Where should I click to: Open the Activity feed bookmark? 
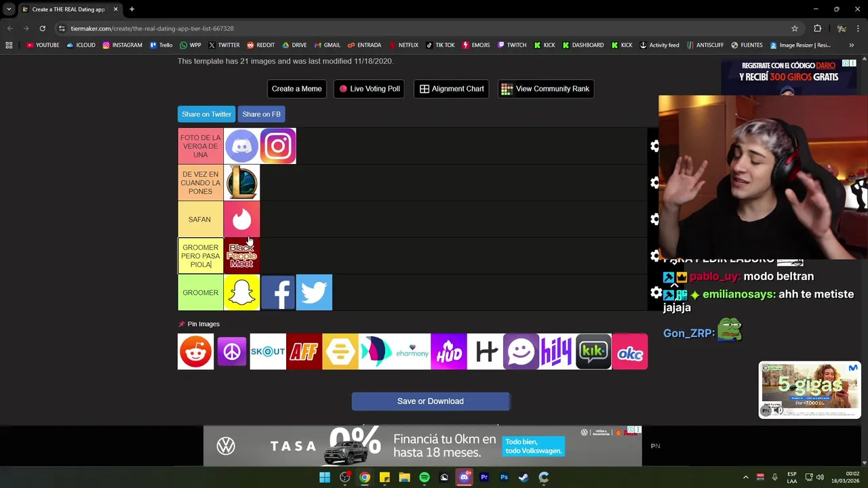pyautogui.click(x=659, y=45)
